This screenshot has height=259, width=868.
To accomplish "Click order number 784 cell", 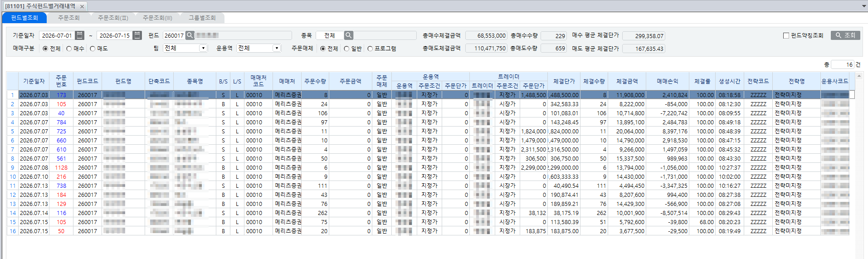I will [61, 122].
